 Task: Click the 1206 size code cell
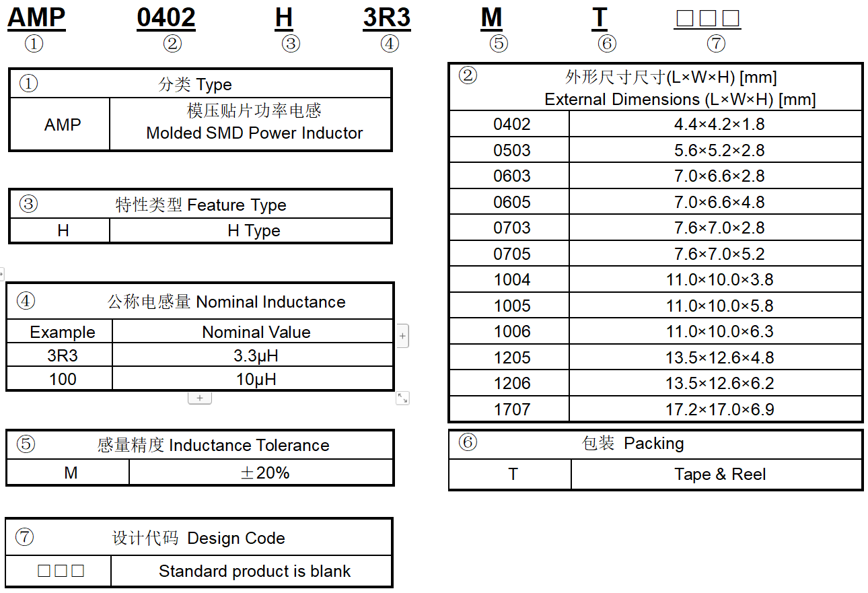(511, 383)
